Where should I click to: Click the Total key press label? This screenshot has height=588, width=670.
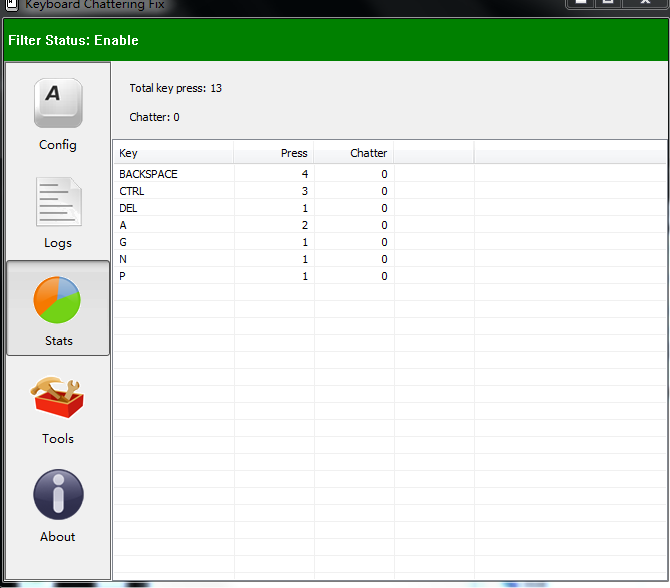[175, 88]
